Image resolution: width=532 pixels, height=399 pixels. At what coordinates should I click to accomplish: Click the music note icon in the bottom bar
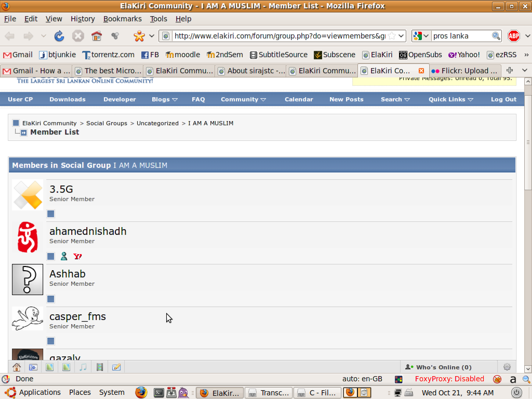[x=83, y=367]
